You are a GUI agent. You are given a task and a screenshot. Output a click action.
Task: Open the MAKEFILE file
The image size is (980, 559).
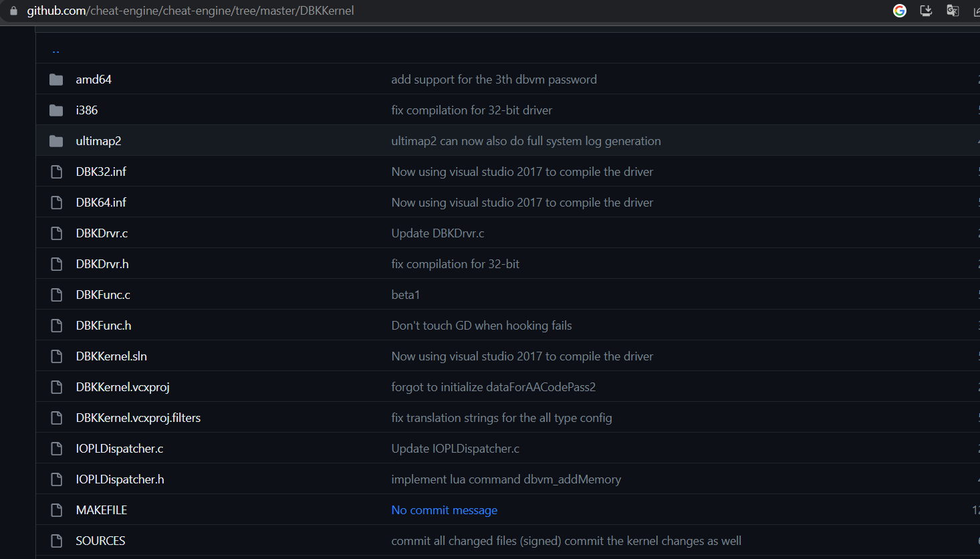click(x=102, y=510)
